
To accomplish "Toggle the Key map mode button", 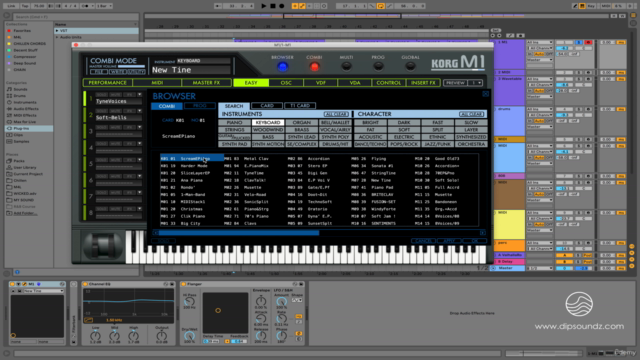I will coord(591,6).
